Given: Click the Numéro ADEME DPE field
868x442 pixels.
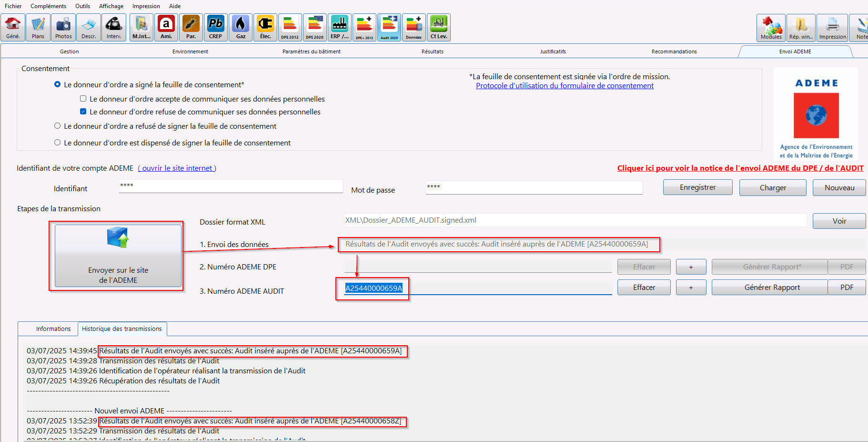Looking at the screenshot, I should click(x=478, y=266).
